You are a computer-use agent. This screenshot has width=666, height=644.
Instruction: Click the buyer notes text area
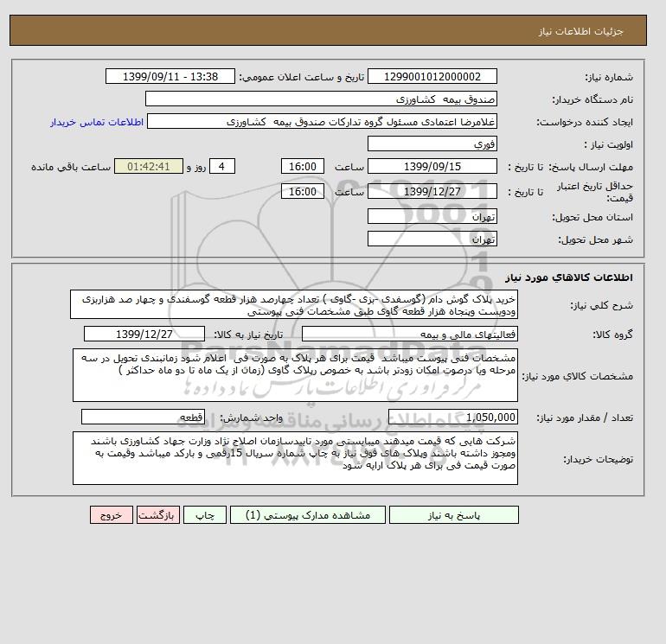click(295, 458)
